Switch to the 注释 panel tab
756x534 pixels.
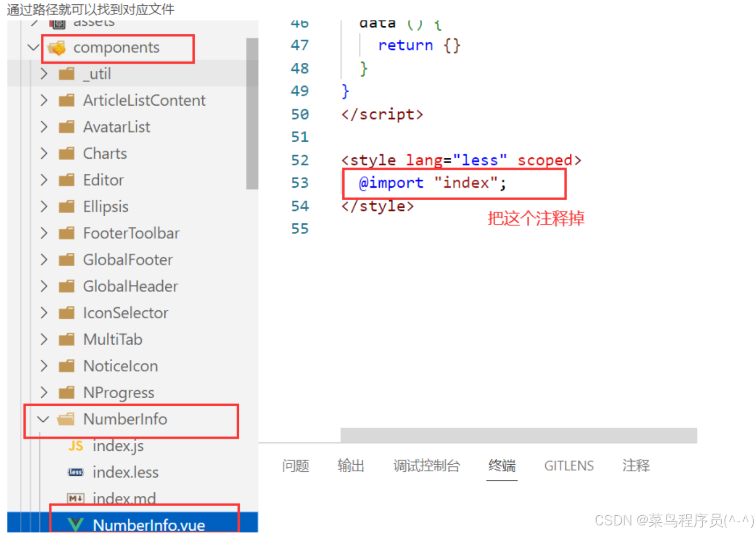(636, 466)
